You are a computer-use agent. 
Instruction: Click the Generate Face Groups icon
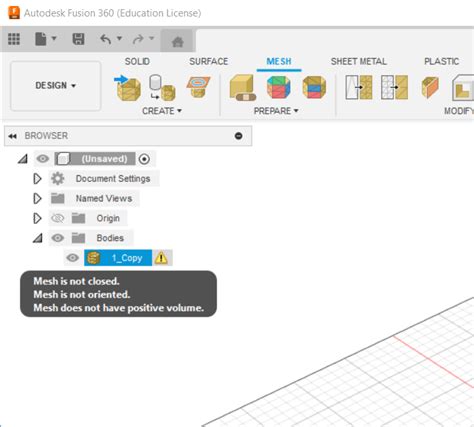click(x=278, y=87)
